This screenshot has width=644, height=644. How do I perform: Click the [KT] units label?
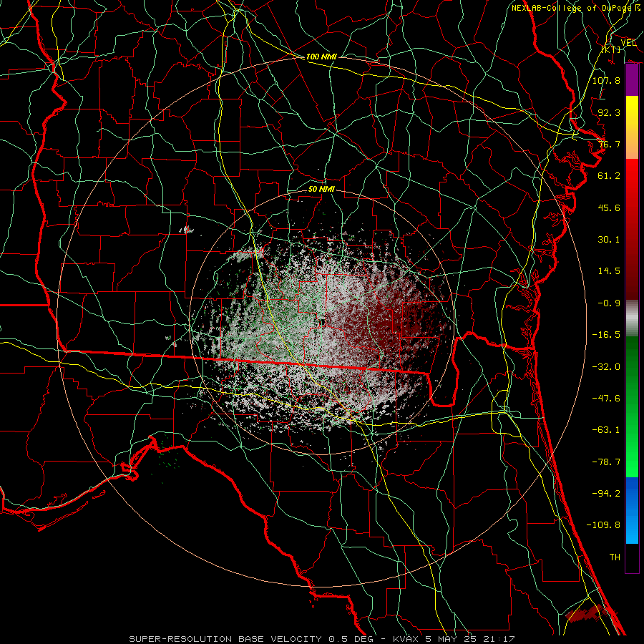tap(611, 49)
